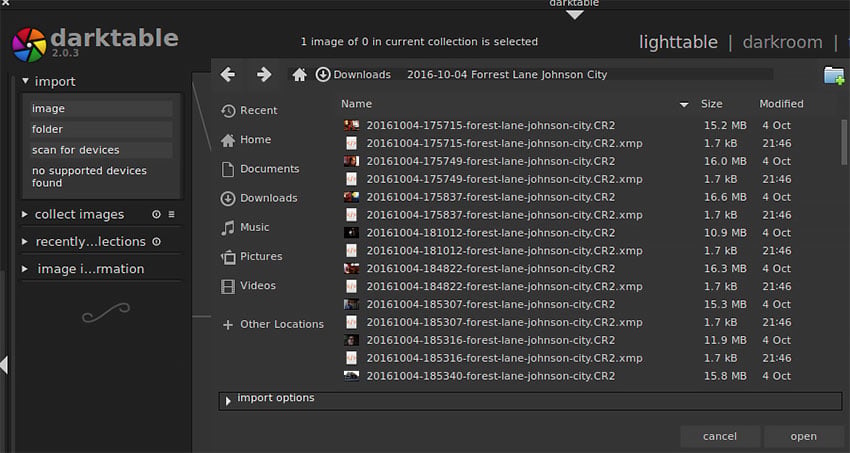Click the import folder button

pos(101,129)
